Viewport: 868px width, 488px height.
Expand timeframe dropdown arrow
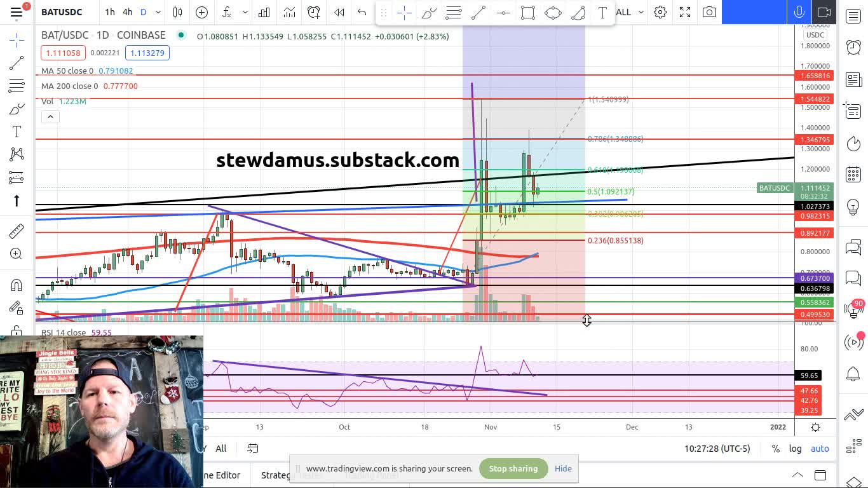pyautogui.click(x=158, y=12)
